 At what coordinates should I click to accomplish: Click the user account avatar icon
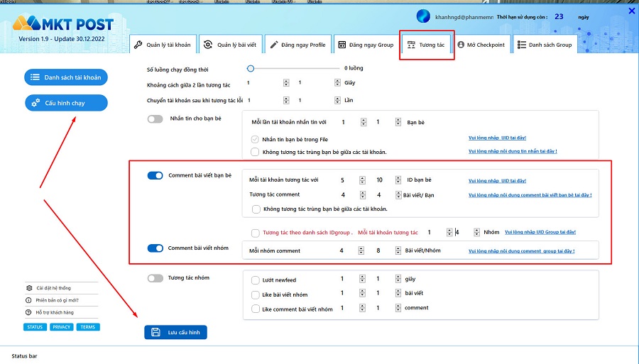tap(423, 16)
